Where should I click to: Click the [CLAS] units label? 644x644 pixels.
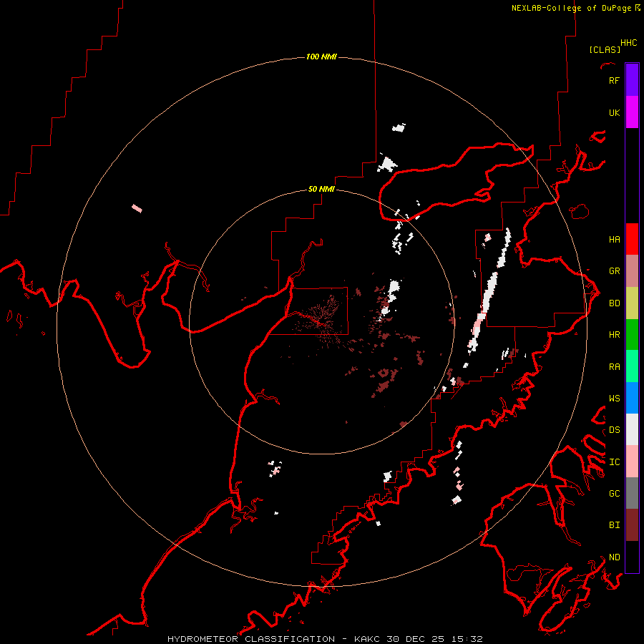pos(605,49)
